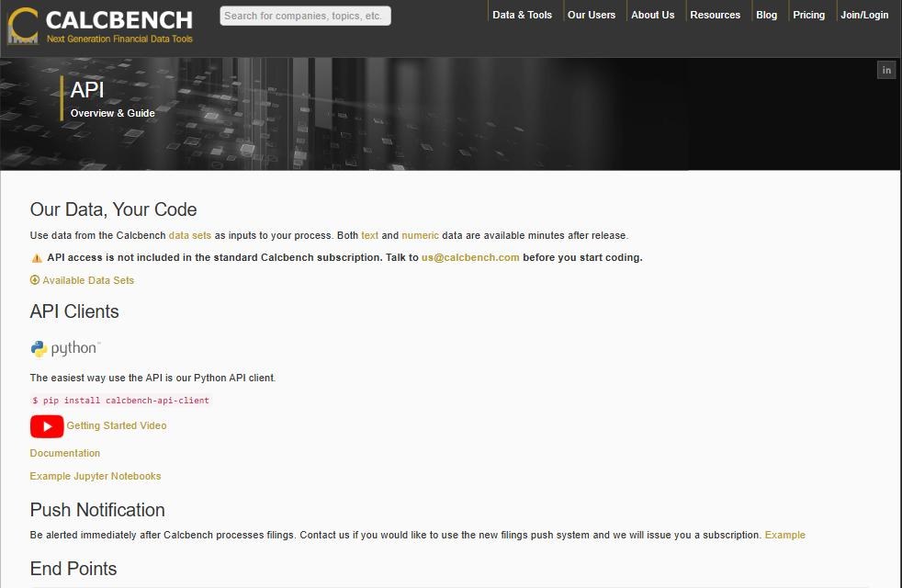This screenshot has height=588, width=902.
Task: Open Example Jupyter Notebooks link
Action: [96, 477]
